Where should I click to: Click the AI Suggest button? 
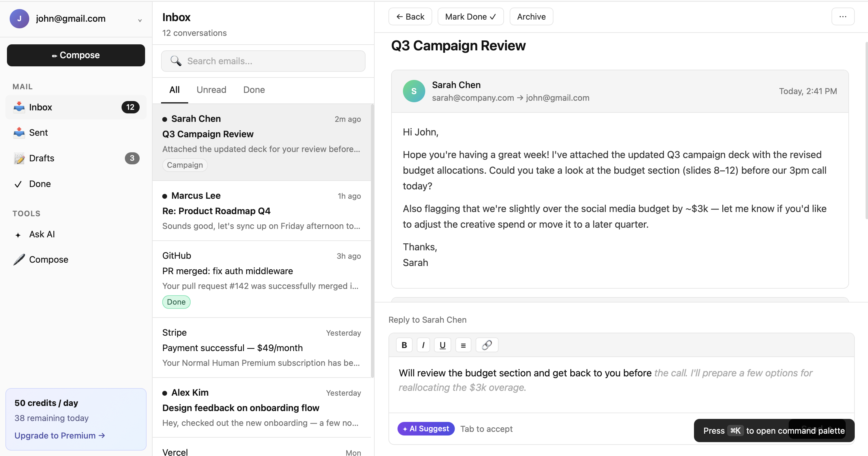pos(426,429)
